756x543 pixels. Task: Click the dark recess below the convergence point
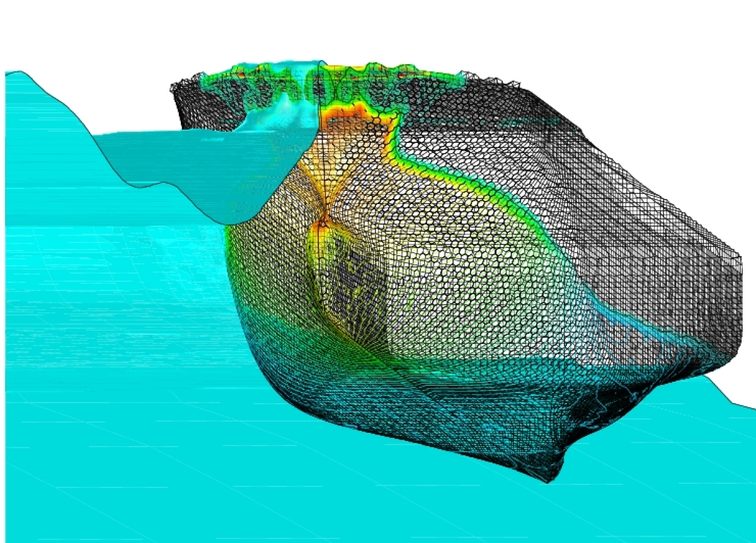point(346,277)
